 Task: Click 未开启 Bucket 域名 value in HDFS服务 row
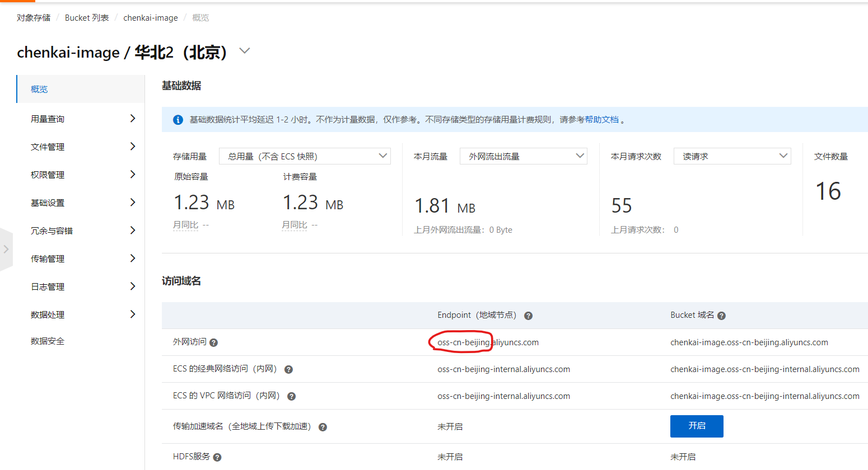tap(683, 457)
